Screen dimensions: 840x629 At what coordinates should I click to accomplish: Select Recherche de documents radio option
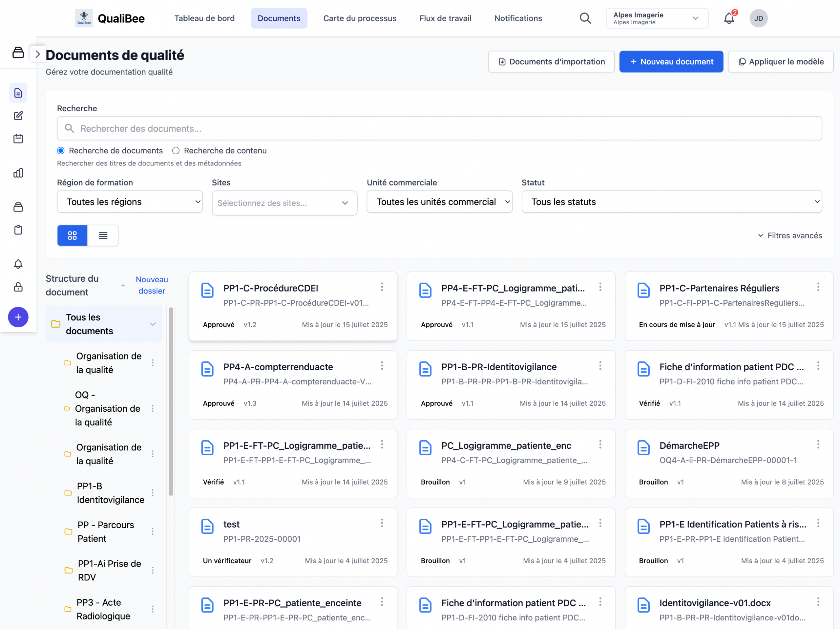(x=61, y=151)
